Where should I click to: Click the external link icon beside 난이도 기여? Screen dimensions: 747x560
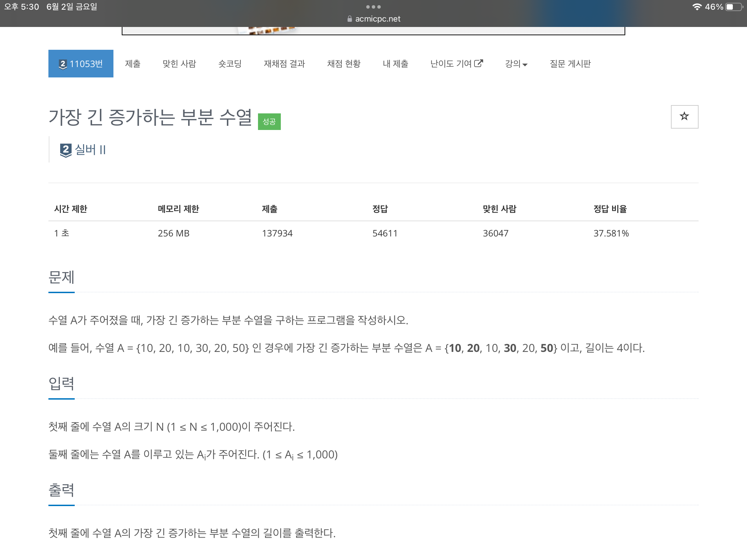478,63
